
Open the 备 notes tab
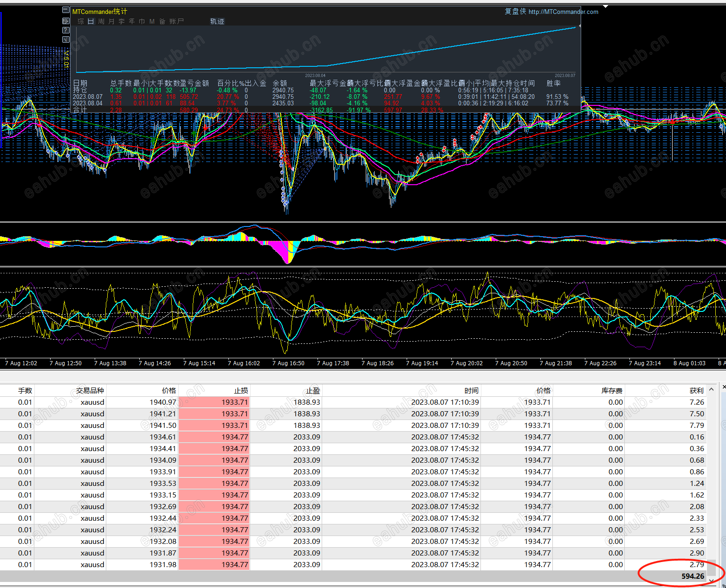click(x=162, y=21)
